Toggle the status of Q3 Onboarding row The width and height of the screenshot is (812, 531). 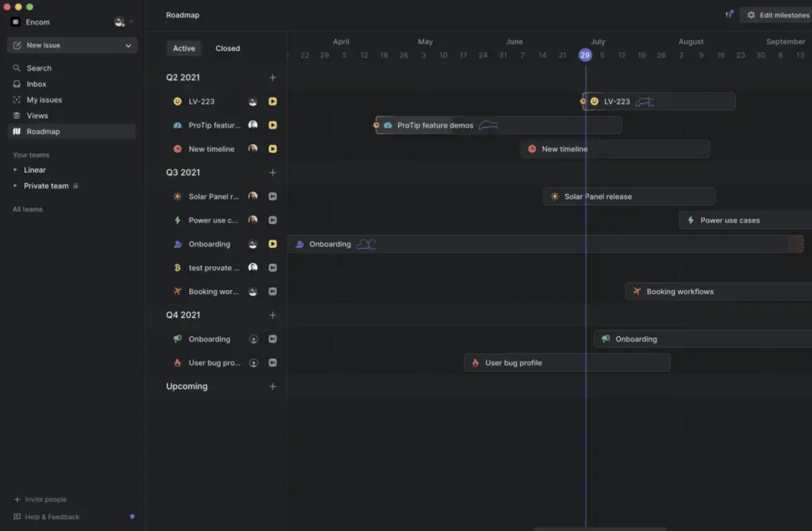[x=273, y=244]
